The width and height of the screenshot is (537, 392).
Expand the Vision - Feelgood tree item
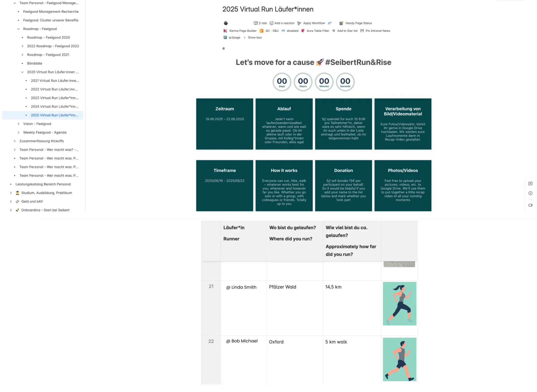point(19,124)
